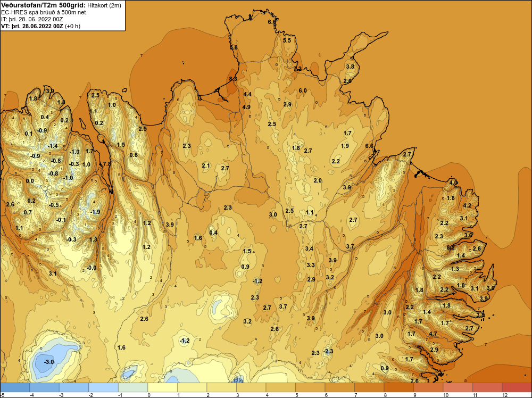Click the title text 'Veðurstofan/T2m 500grid:'
The height and width of the screenshot is (398, 532).
[x=44, y=5]
